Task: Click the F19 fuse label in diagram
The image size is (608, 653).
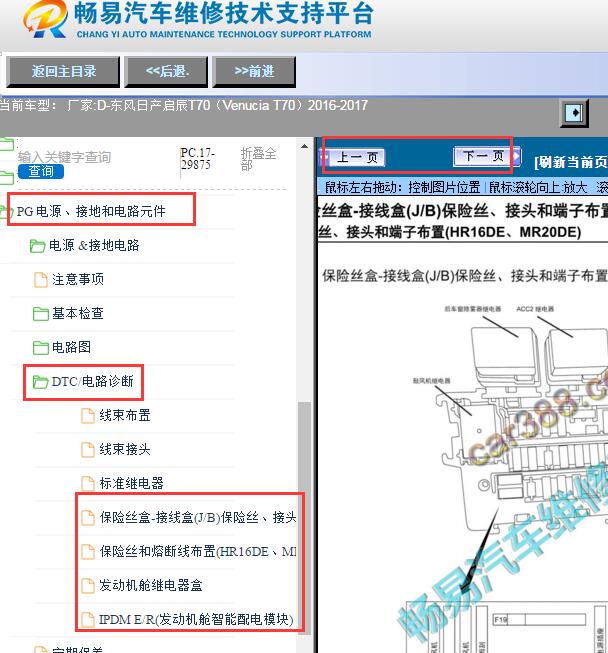Action: point(501,620)
